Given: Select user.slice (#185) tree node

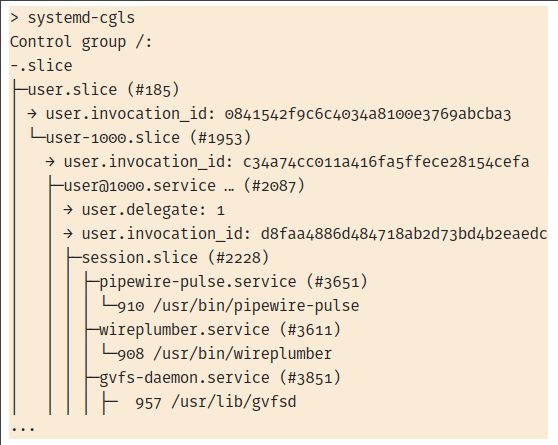Looking at the screenshot, I should [x=104, y=90].
